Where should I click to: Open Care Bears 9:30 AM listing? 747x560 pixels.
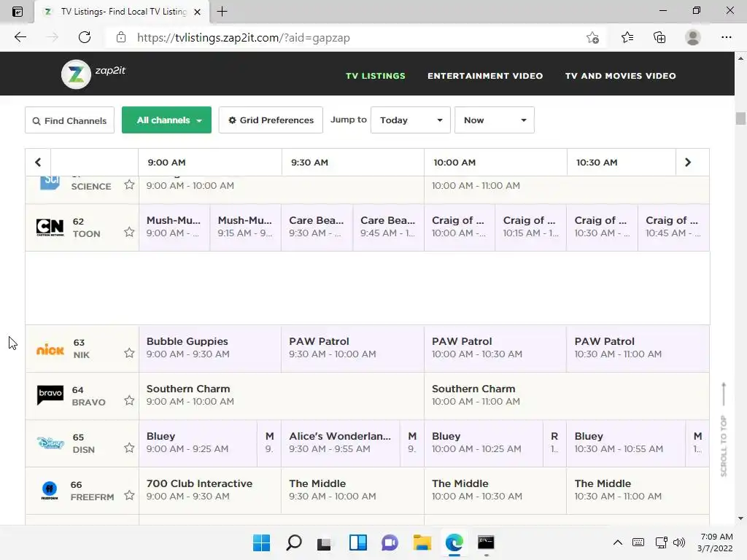tap(317, 227)
